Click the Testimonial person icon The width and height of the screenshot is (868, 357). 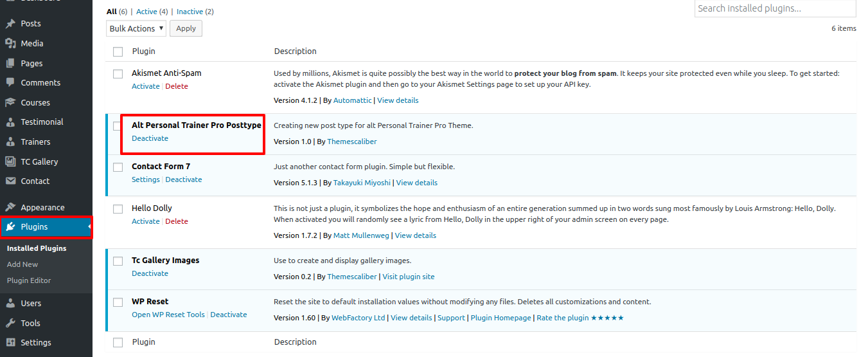tap(10, 122)
